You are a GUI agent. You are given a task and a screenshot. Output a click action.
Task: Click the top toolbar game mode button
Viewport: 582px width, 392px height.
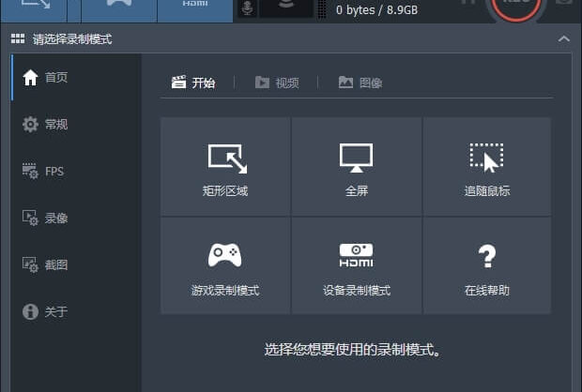pos(119,9)
